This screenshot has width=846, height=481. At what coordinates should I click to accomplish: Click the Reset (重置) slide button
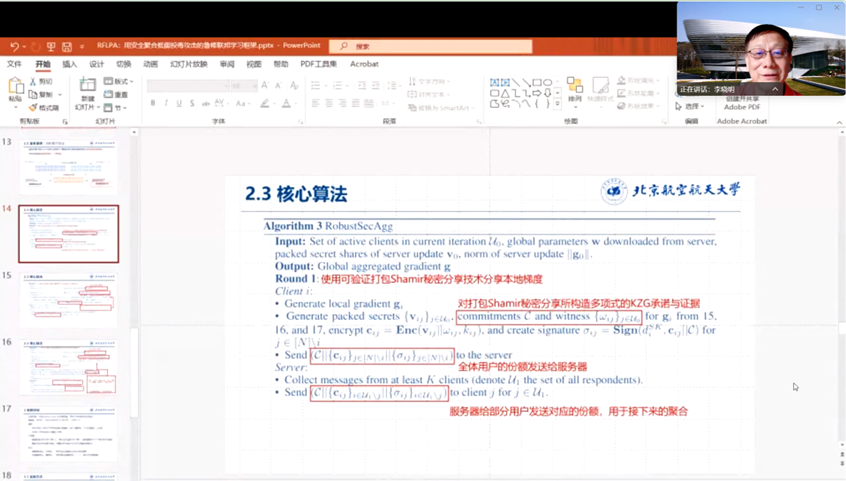[120, 94]
